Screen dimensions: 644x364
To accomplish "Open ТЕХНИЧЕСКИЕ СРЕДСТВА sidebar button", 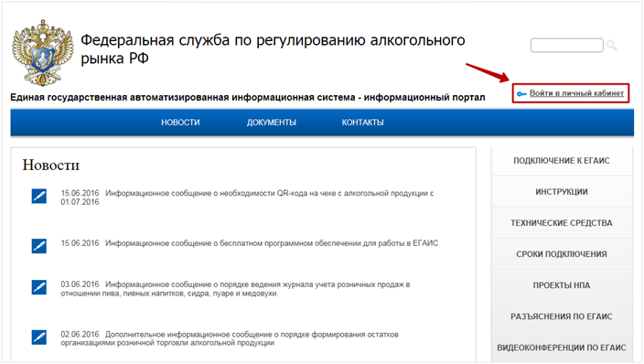I will coord(562,223).
